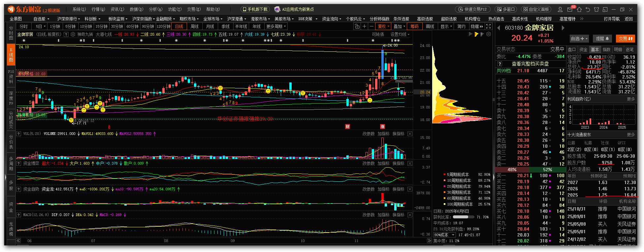Select the 月线 monthly period
Image resolution: width=644 pixels, height=252 pixels.
click(210, 26)
